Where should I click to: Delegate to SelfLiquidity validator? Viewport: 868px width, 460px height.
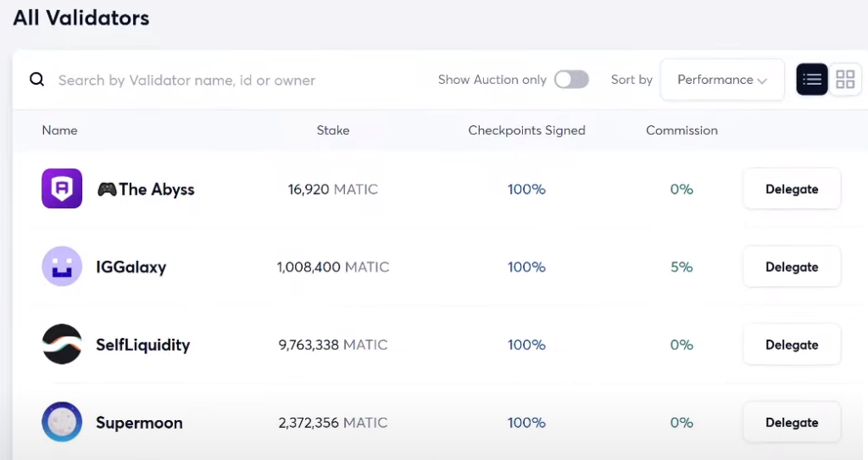pyautogui.click(x=792, y=344)
